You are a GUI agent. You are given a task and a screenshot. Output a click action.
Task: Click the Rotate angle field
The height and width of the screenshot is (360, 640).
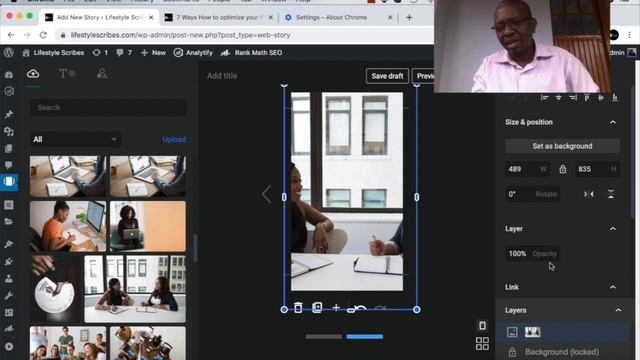532,194
